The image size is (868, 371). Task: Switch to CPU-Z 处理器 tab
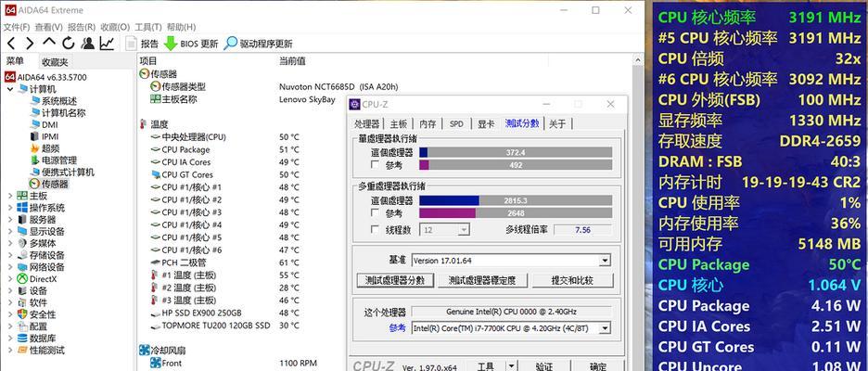(367, 124)
